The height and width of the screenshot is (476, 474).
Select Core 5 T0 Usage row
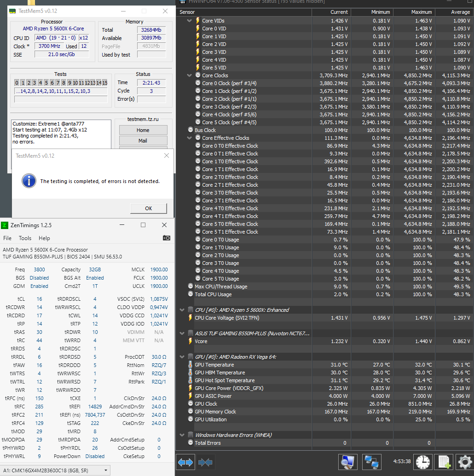[x=325, y=279]
